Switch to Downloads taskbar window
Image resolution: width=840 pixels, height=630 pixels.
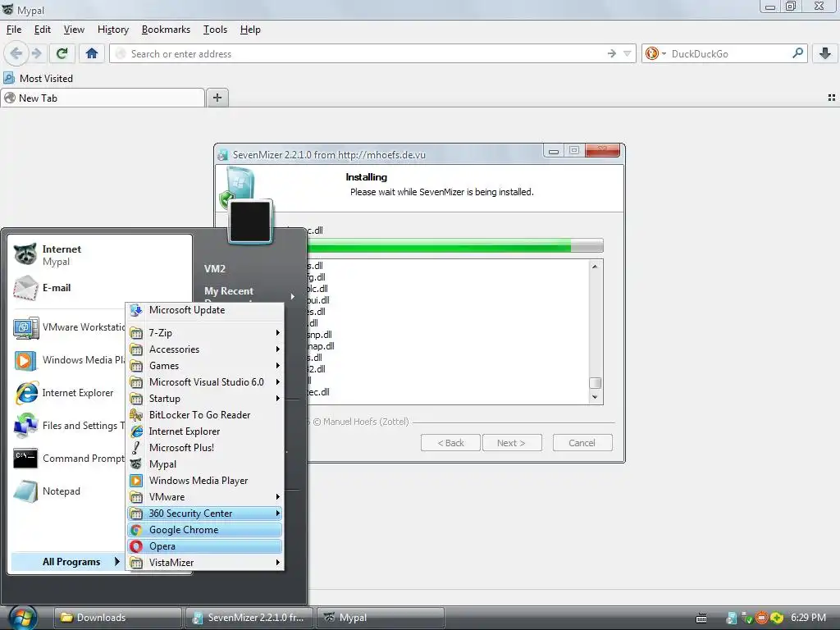point(118,618)
